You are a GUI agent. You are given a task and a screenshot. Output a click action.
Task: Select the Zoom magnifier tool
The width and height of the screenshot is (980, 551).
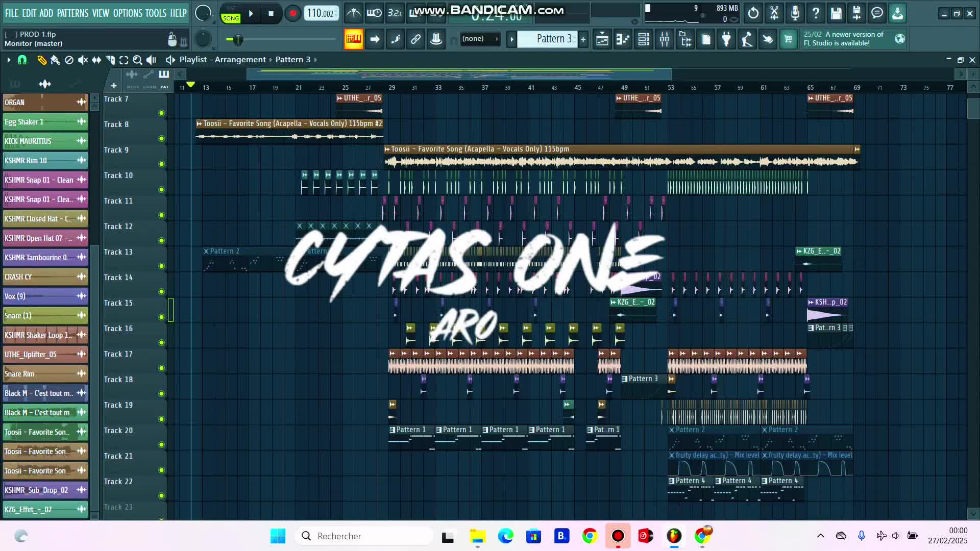pyautogui.click(x=137, y=60)
